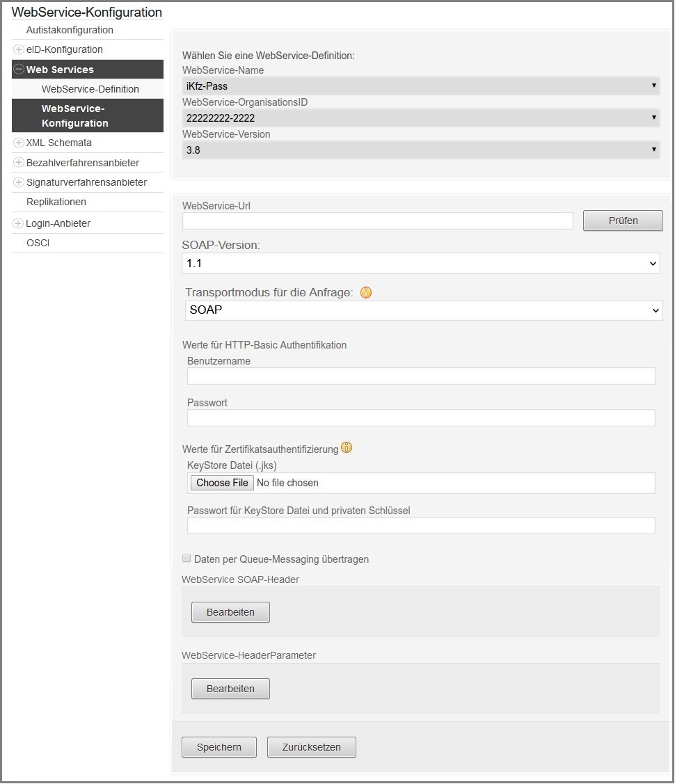Screen dimensions: 675x784
Task: Open the XML Schemata menu label
Action: pos(59,143)
